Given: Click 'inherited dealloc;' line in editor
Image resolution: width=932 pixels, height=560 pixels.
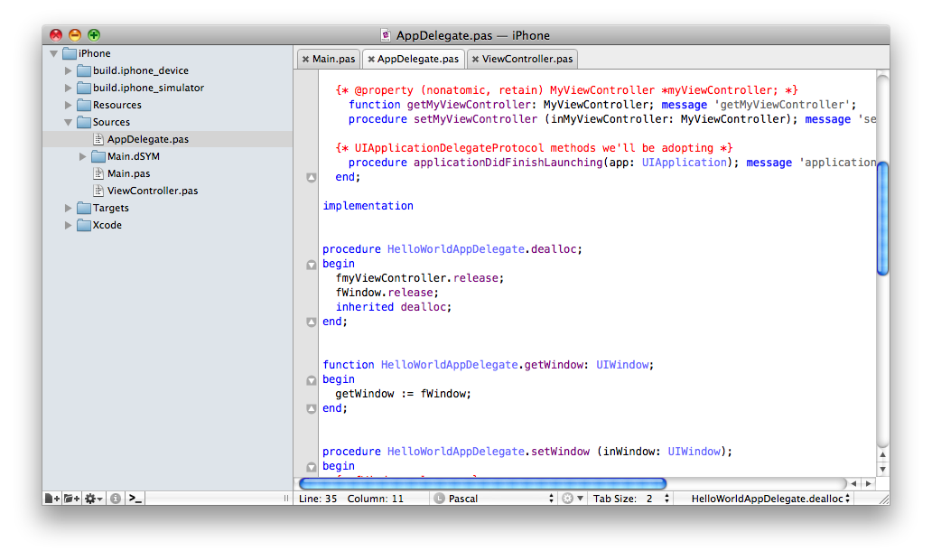Looking at the screenshot, I should point(394,307).
